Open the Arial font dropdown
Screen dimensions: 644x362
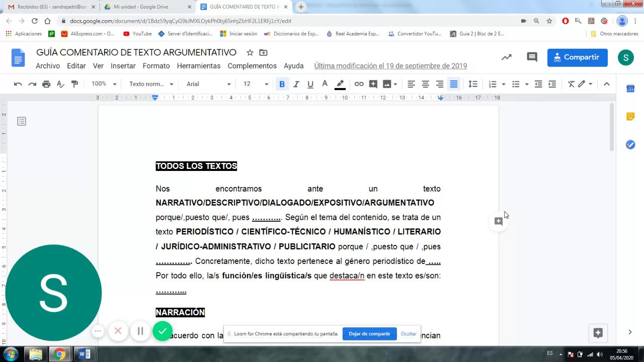(208, 84)
